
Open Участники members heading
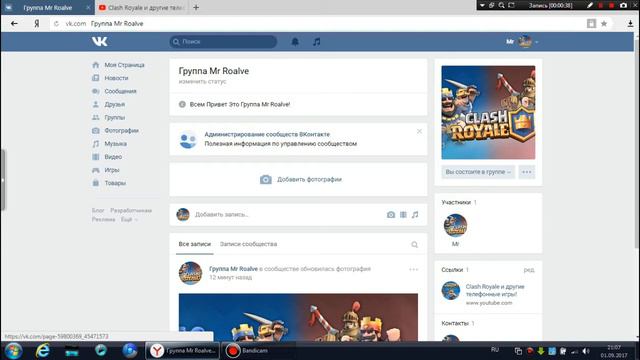click(x=456, y=202)
